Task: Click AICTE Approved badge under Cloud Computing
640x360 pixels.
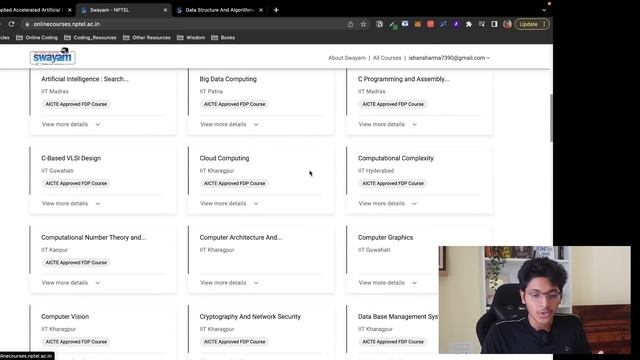Action: pos(235,184)
